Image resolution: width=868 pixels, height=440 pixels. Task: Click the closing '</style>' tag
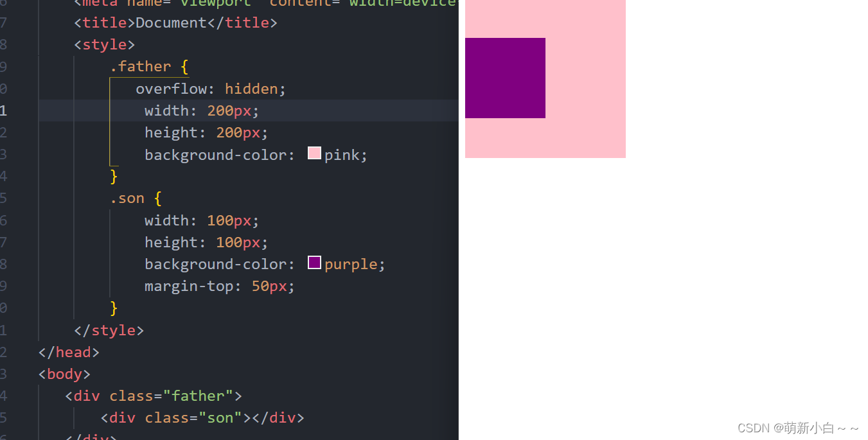click(x=109, y=330)
